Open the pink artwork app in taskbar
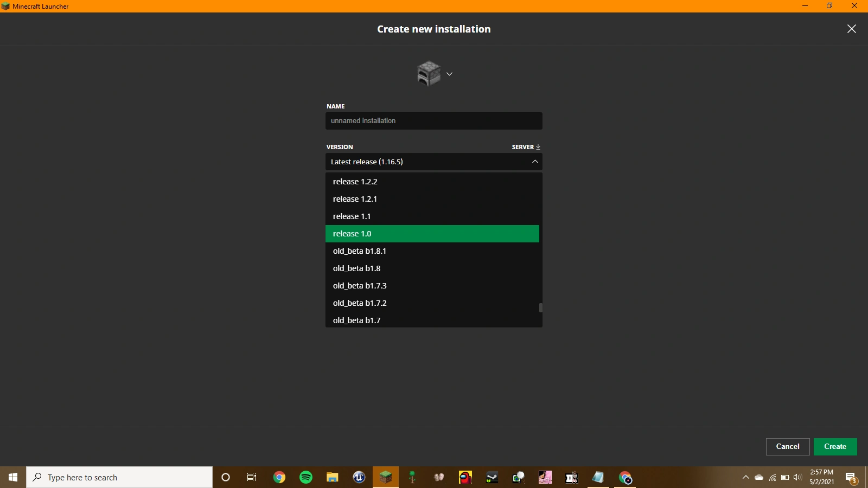Image resolution: width=868 pixels, height=488 pixels. (545, 477)
